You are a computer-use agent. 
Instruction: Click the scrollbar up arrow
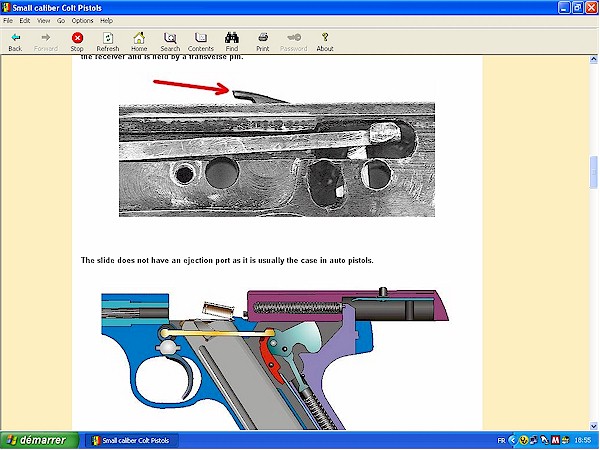[593, 59]
